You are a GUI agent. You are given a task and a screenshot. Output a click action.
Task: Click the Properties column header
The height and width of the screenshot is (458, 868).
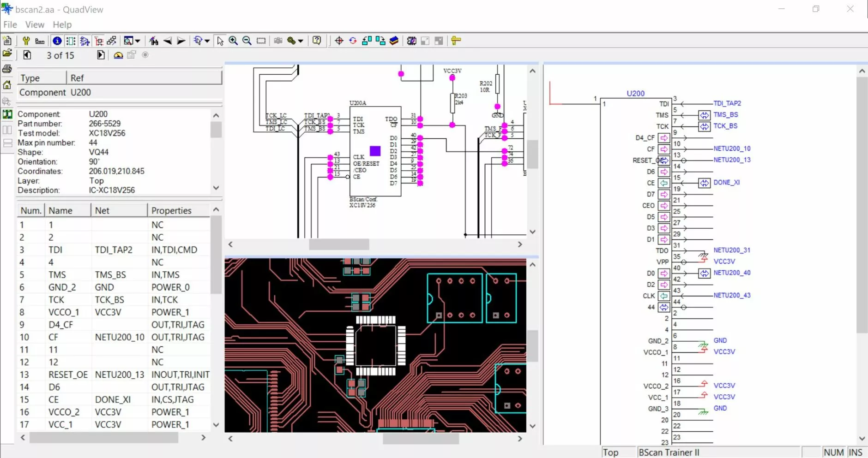[179, 210]
